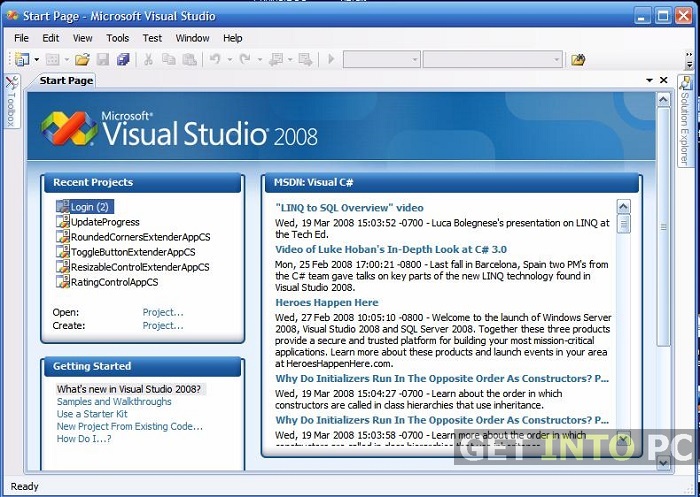Click the Start Page vertical scrollbar thumb

click(664, 227)
